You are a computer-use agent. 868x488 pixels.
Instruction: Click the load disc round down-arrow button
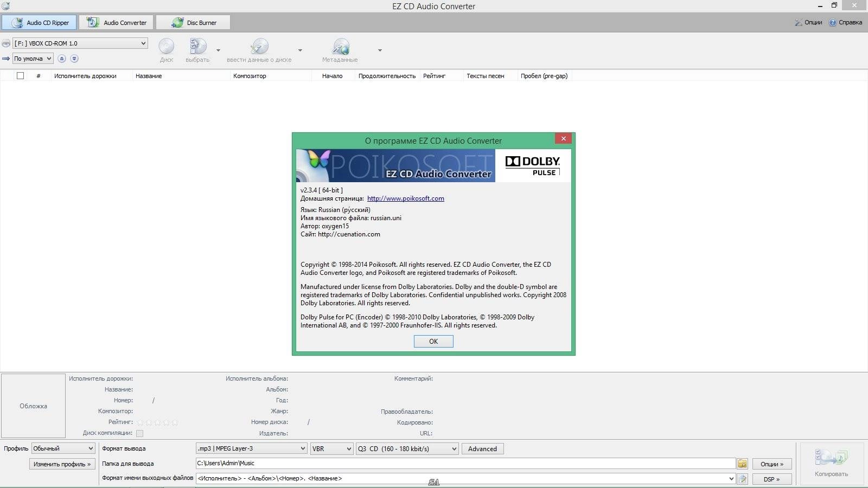point(74,59)
